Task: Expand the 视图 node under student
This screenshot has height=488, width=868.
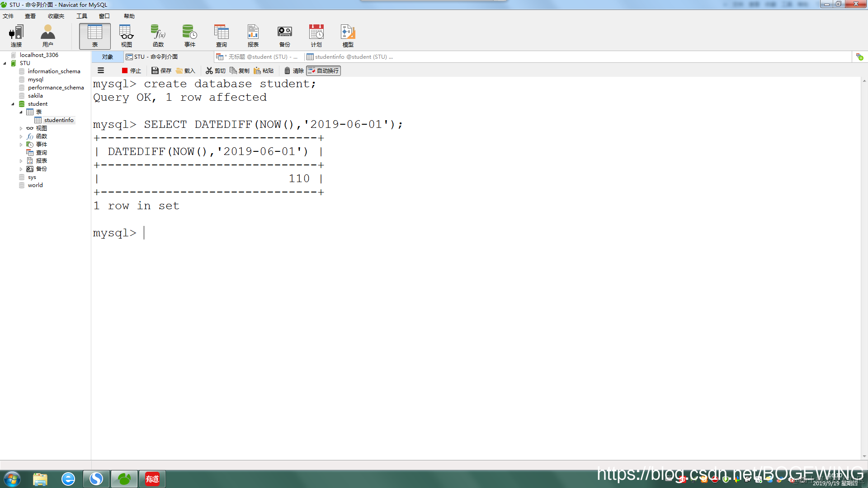Action: coord(21,128)
